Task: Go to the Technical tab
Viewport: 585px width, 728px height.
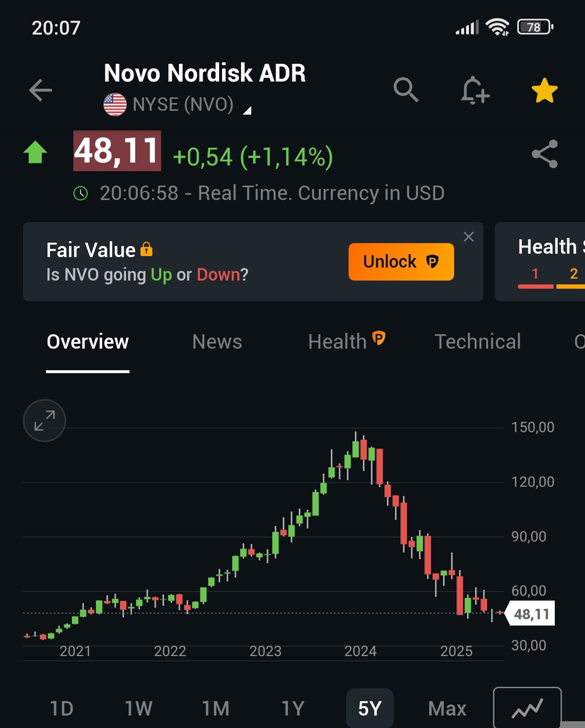Action: 478,342
